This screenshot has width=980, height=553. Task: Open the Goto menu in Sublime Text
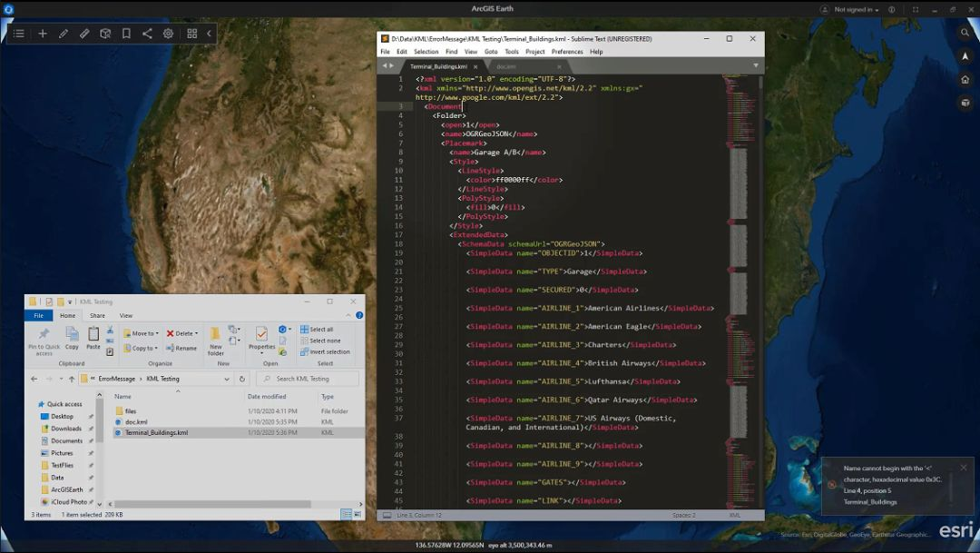point(491,52)
